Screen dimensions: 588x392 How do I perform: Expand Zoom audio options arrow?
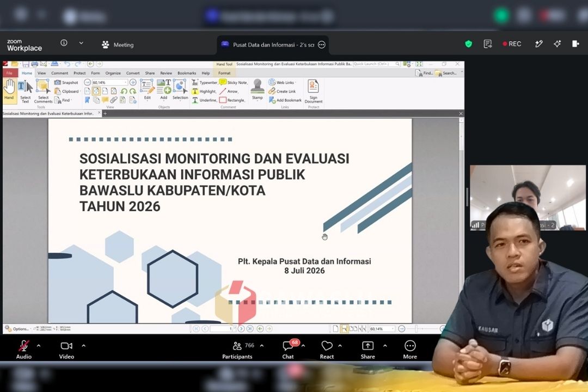coord(39,346)
